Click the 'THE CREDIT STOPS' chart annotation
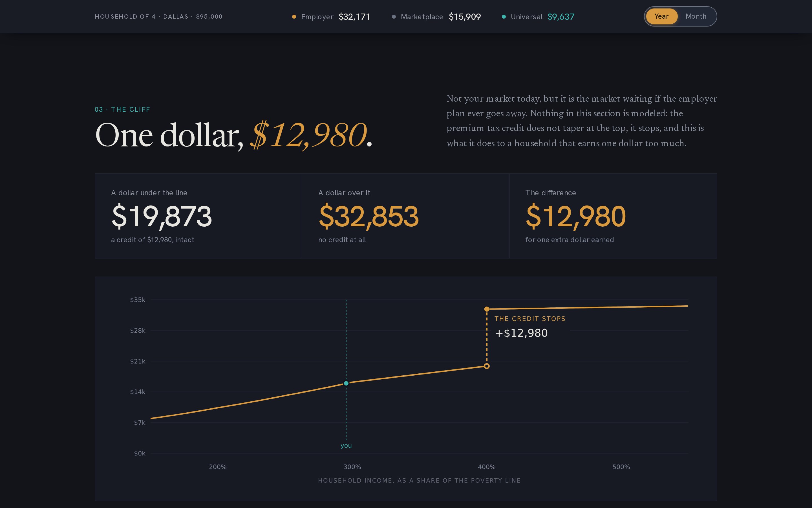This screenshot has height=508, width=812. (530, 319)
